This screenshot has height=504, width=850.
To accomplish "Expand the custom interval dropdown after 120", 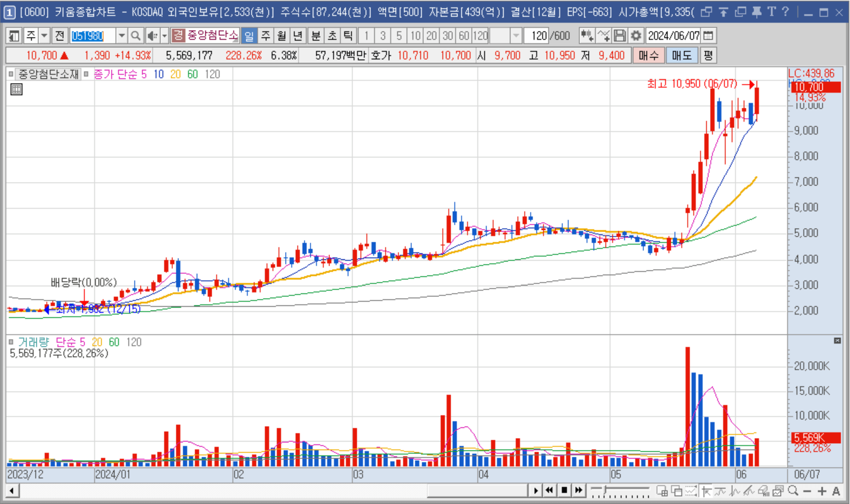I will (x=516, y=36).
